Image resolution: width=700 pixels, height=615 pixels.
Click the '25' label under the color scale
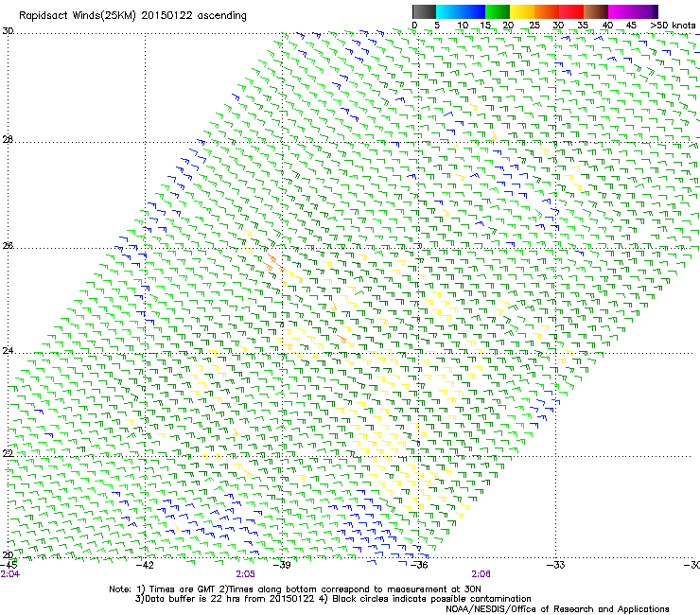tap(534, 26)
